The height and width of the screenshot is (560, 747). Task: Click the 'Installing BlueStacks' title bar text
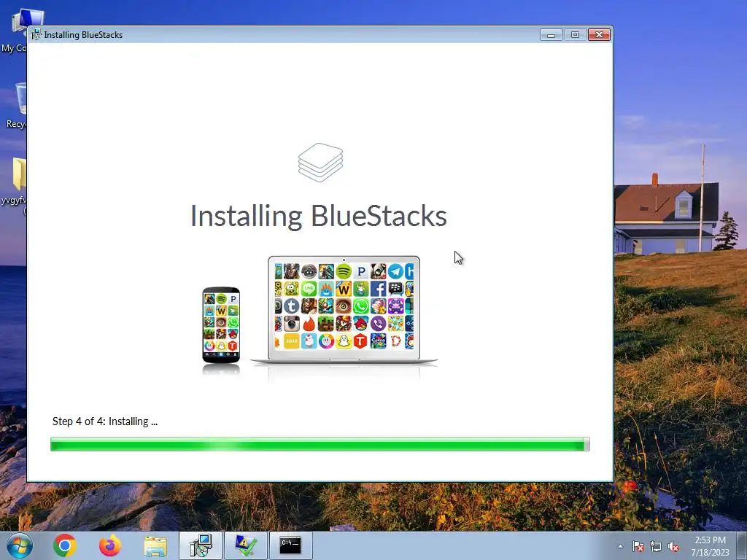[x=83, y=35]
